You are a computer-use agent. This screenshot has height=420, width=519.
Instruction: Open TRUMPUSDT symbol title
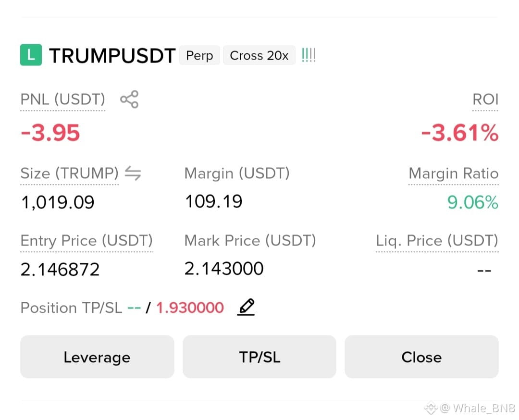pos(112,55)
